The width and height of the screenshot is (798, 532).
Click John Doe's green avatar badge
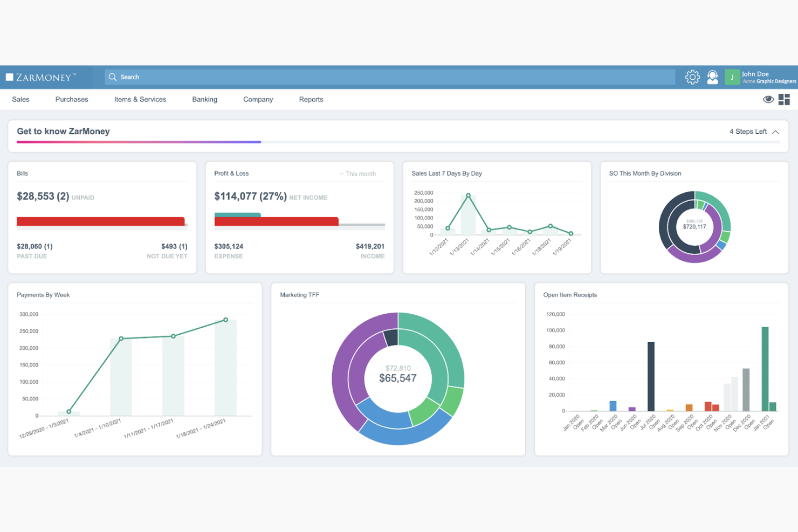(732, 77)
